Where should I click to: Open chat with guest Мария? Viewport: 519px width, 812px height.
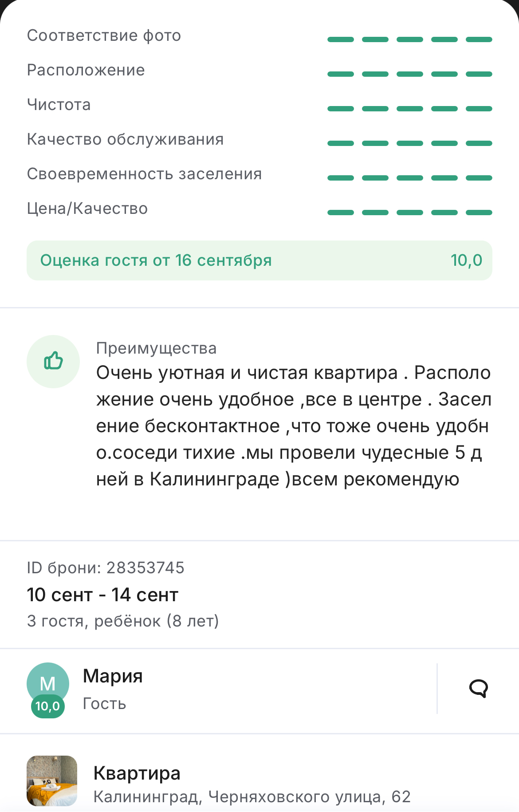point(478,689)
